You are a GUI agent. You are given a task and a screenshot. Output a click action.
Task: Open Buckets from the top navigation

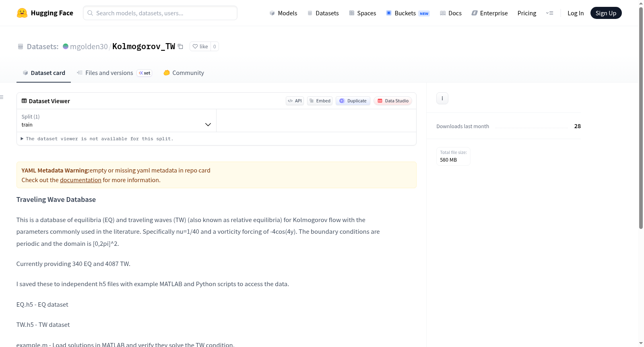pyautogui.click(x=408, y=13)
